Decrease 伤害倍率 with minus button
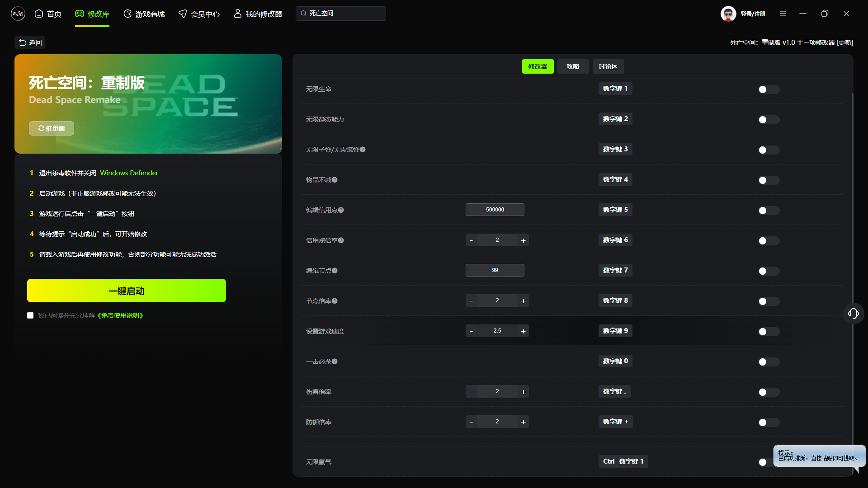This screenshot has height=488, width=868. (472, 391)
